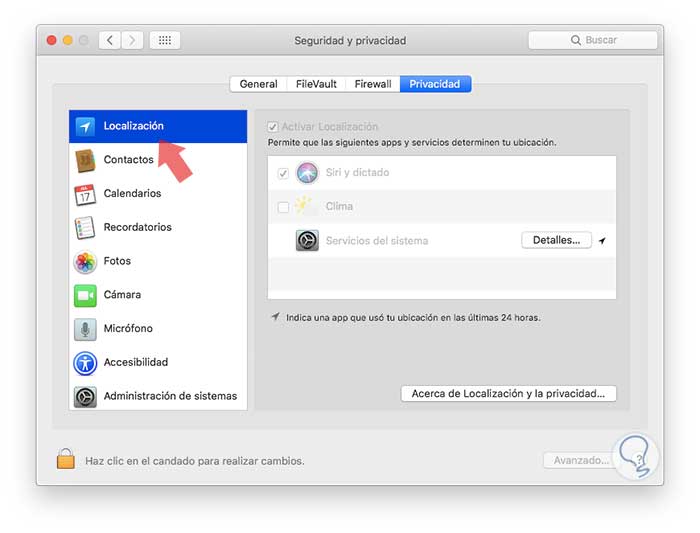Click the Recordatorios list icon
The image size is (700, 533).
[85, 228]
